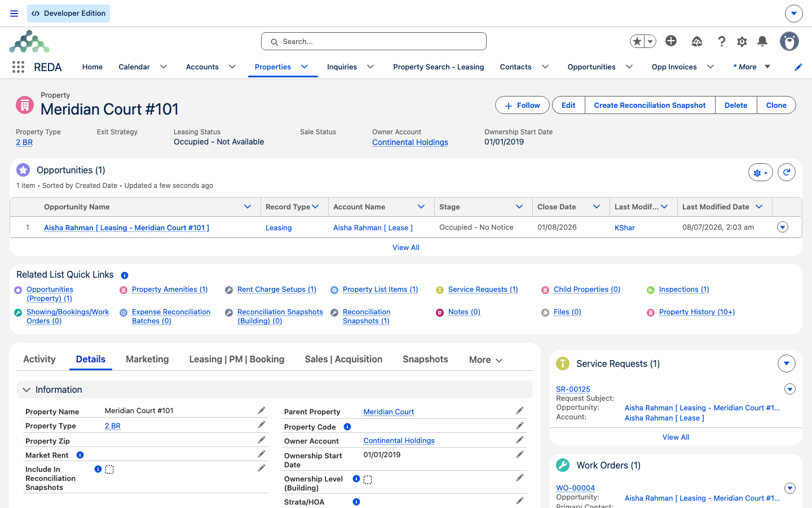Viewport: 812px width, 508px height.
Task: Expand the Properties tab dropdown chevron
Action: pos(304,67)
